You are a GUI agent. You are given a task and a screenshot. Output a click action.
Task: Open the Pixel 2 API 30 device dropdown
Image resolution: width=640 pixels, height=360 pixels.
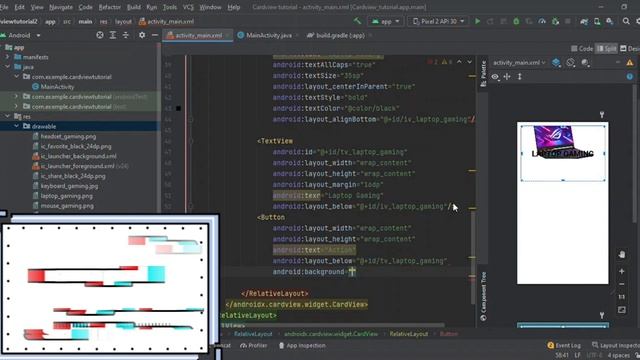pos(438,21)
